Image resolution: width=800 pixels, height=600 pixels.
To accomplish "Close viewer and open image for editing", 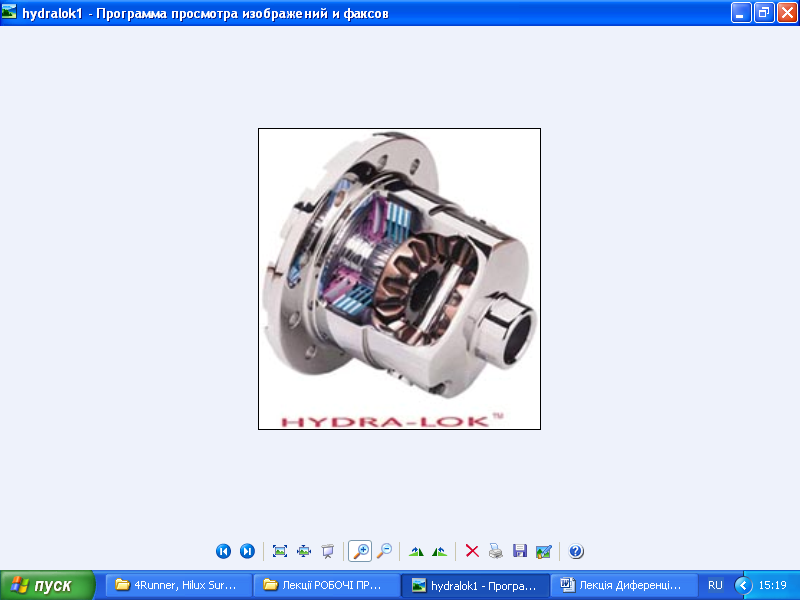I will pos(544,551).
